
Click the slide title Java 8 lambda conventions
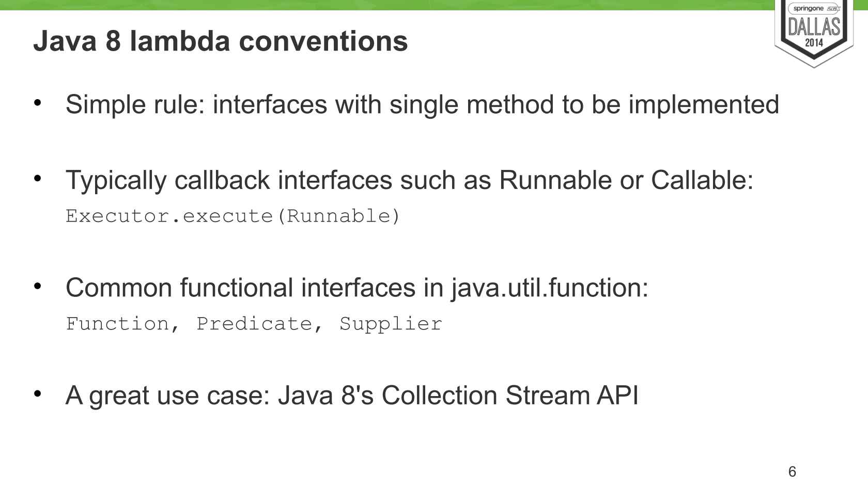221,41
